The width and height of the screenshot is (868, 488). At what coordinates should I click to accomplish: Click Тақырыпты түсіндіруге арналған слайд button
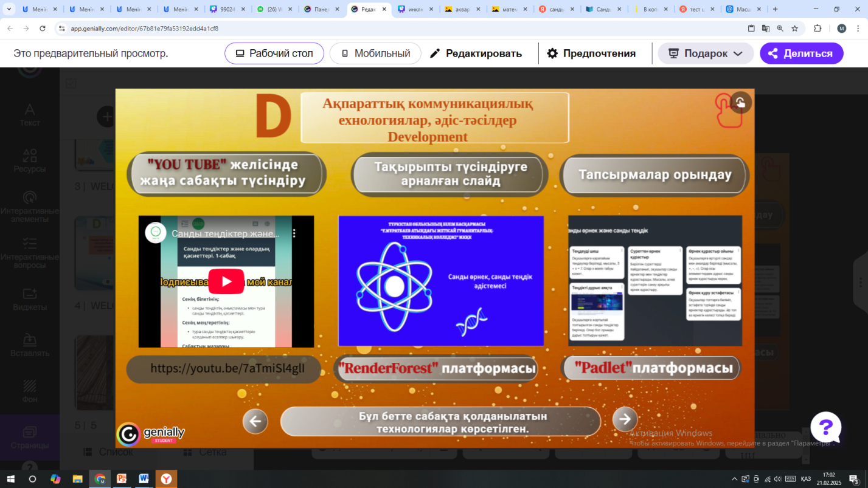pyautogui.click(x=450, y=174)
